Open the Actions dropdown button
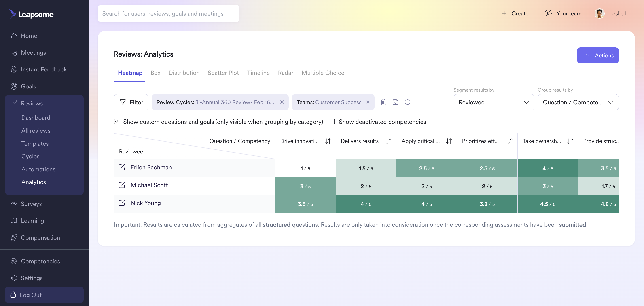Viewport: 644px width, 306px height. click(597, 55)
